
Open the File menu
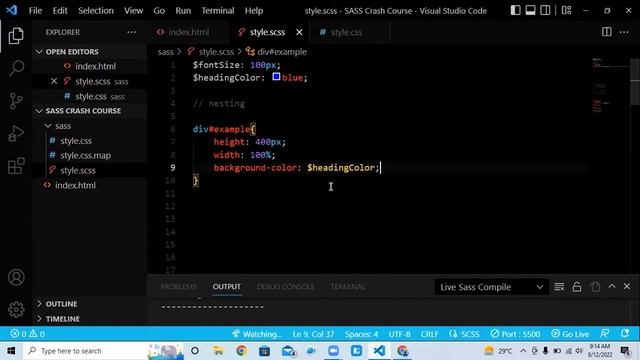36,11
